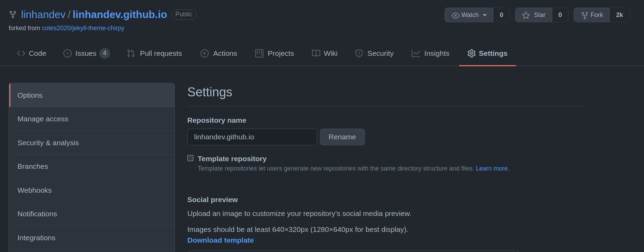Click the Projects board icon
Screen dimensions: 644x252
pos(259,53)
